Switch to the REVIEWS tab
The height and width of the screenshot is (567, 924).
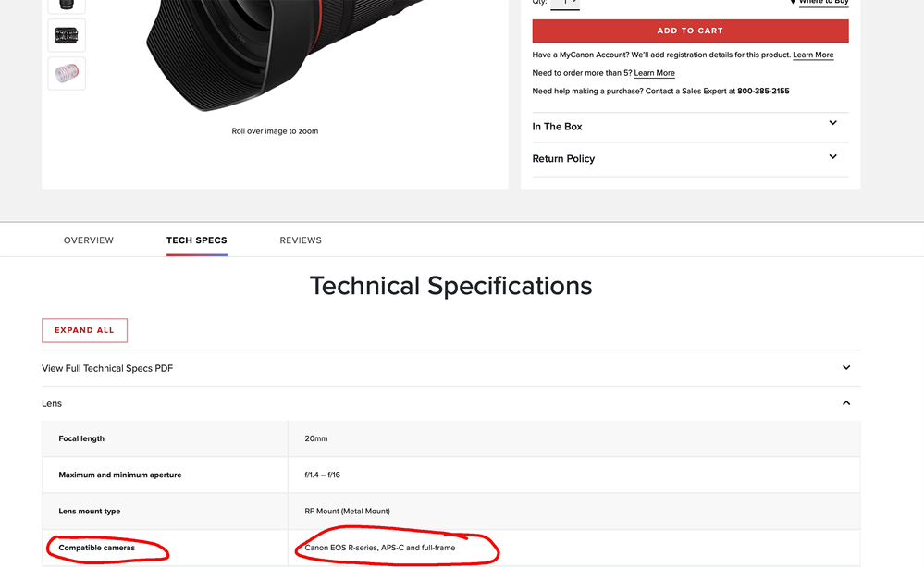[x=300, y=240]
